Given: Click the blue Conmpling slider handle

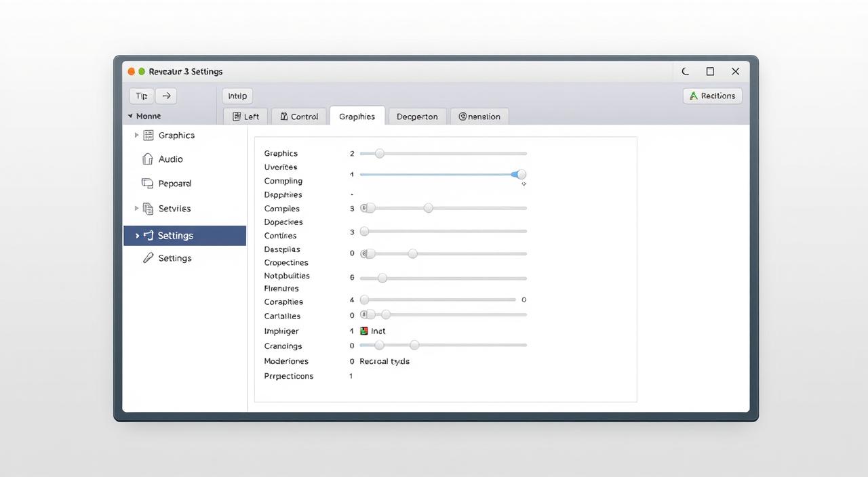Looking at the screenshot, I should coord(521,175).
